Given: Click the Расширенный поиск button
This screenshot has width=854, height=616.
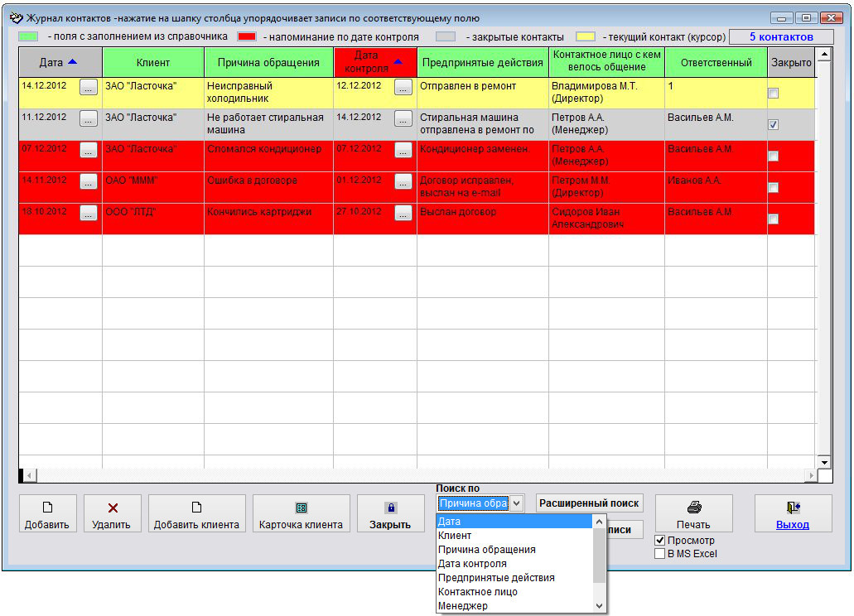Looking at the screenshot, I should coord(589,503).
